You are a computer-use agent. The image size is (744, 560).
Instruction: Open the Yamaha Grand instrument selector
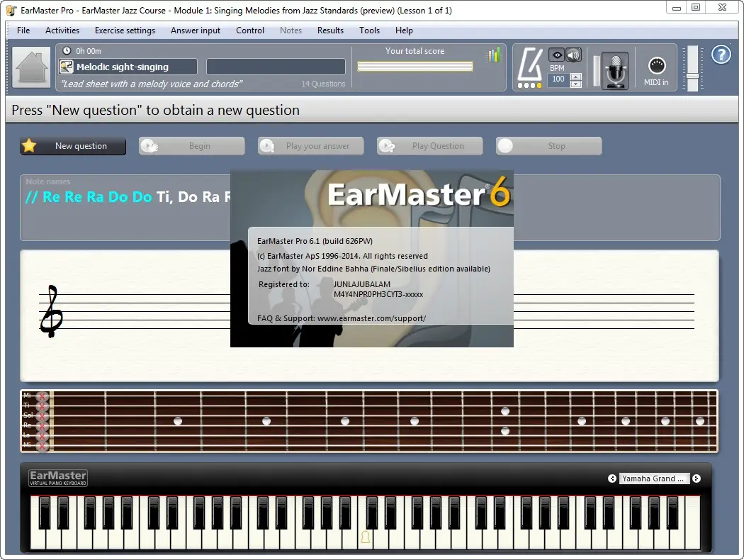click(x=654, y=478)
